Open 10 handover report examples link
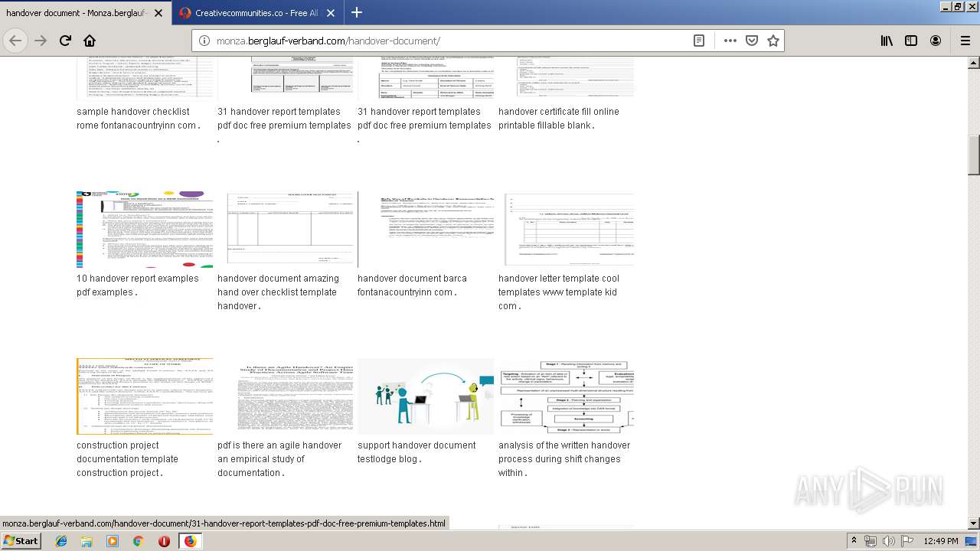 tap(138, 285)
